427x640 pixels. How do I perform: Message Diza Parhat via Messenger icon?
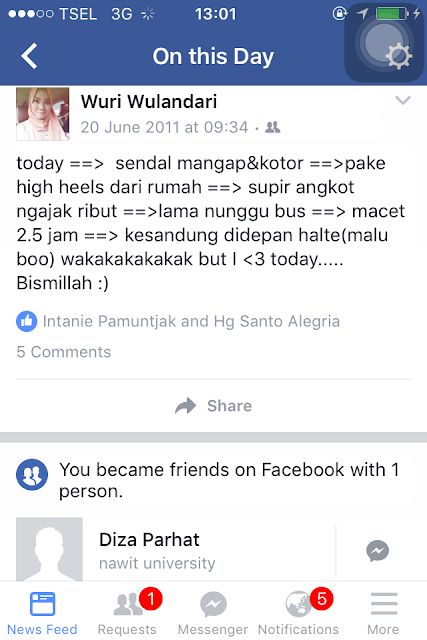(378, 551)
